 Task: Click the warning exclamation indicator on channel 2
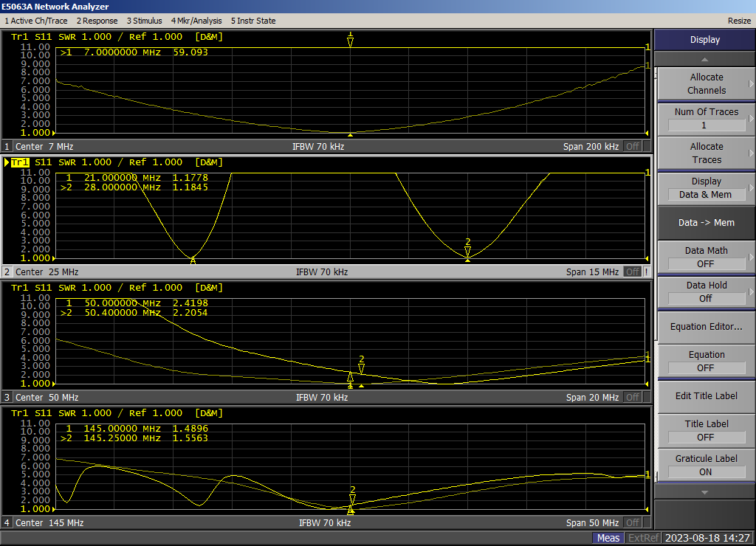(x=647, y=272)
